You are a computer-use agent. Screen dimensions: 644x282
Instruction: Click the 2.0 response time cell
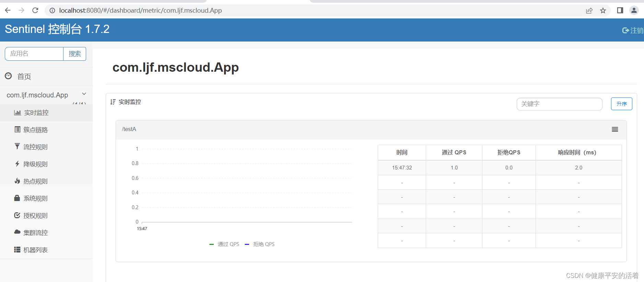tap(578, 168)
